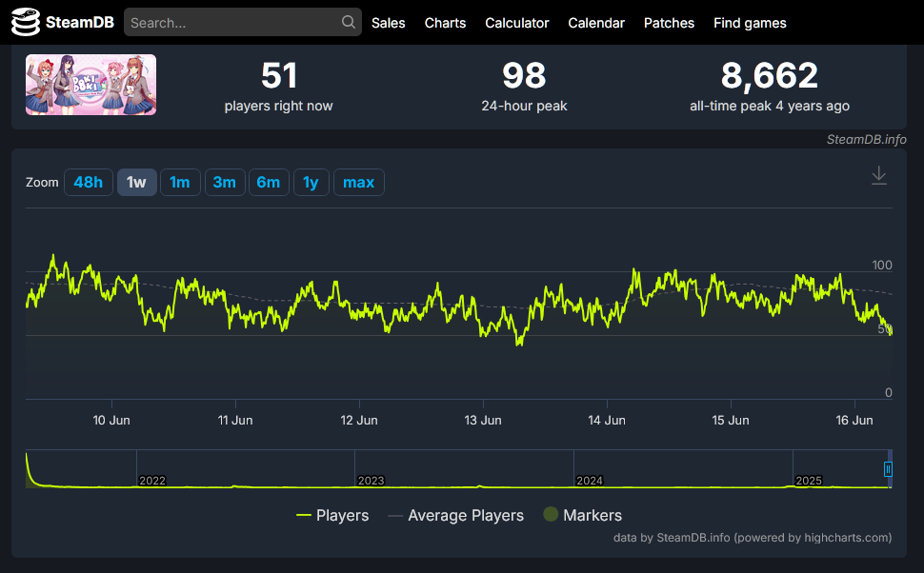Set chart zoom to 48h
Image resolution: width=924 pixels, height=573 pixels.
tap(89, 183)
